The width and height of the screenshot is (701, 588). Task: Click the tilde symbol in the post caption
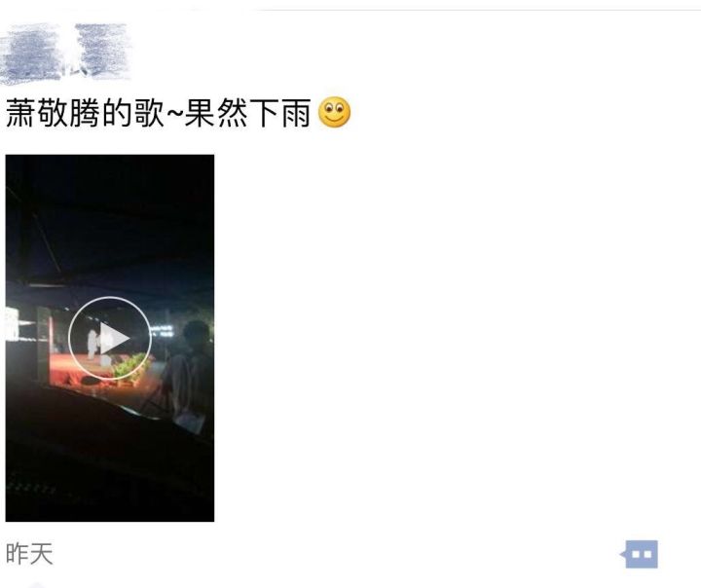coord(175,113)
